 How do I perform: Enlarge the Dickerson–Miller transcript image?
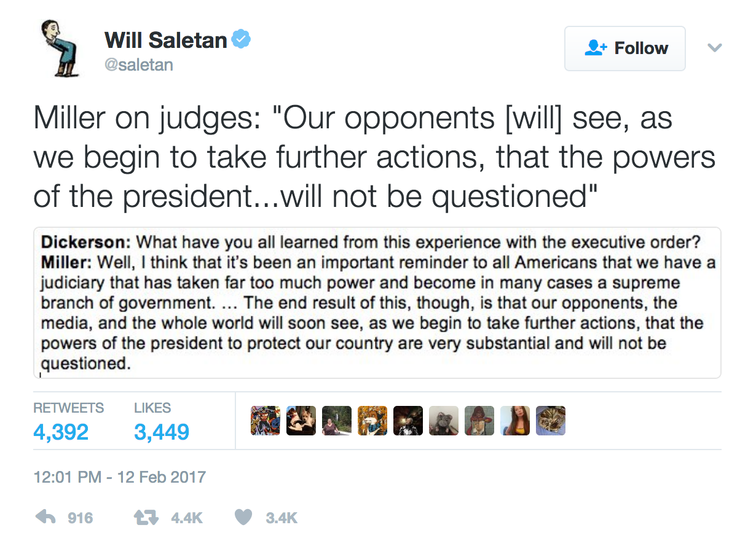tap(377, 302)
